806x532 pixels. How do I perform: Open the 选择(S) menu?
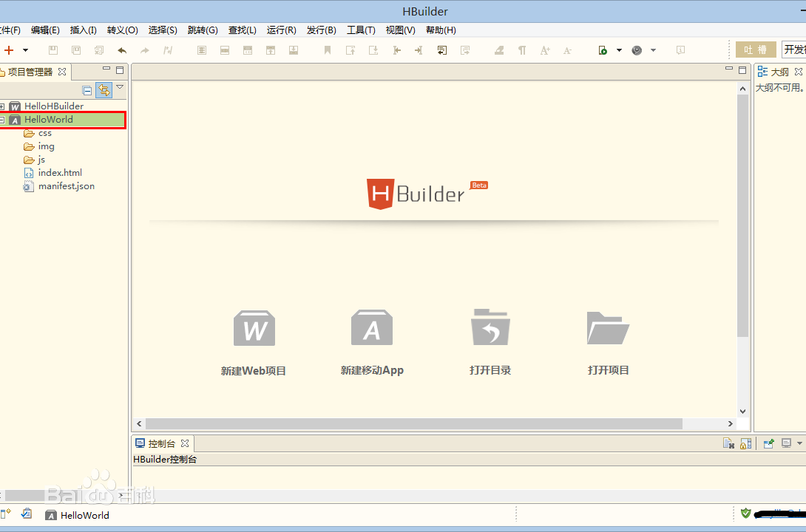point(163,30)
